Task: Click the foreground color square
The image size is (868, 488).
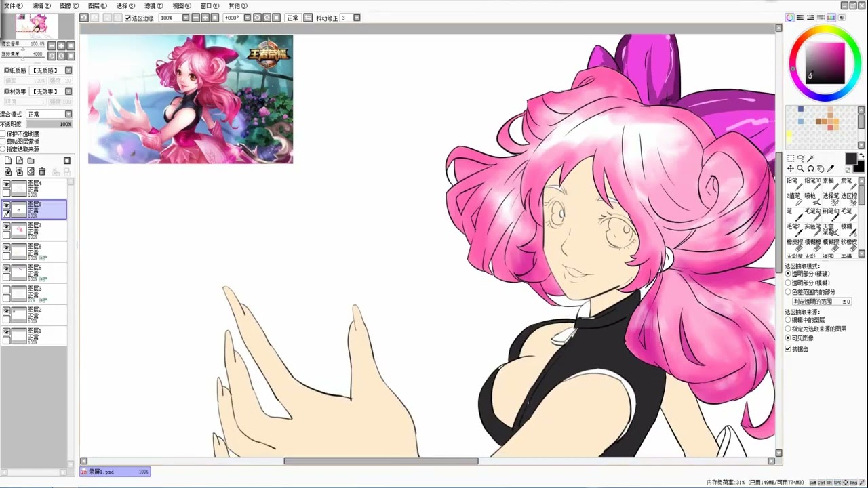Action: point(851,158)
